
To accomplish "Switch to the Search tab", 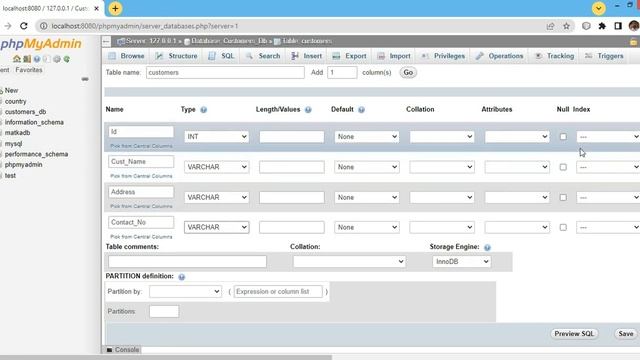I will tap(263, 56).
